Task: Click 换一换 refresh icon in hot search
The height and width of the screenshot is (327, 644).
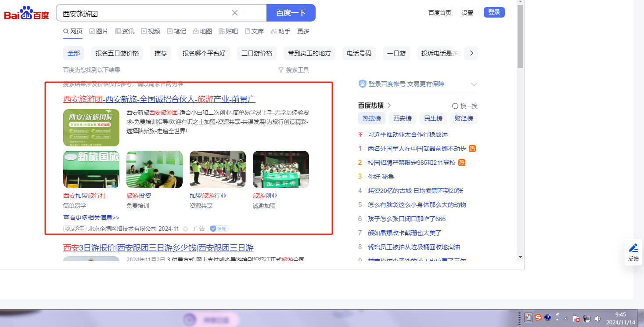Action: (x=455, y=106)
